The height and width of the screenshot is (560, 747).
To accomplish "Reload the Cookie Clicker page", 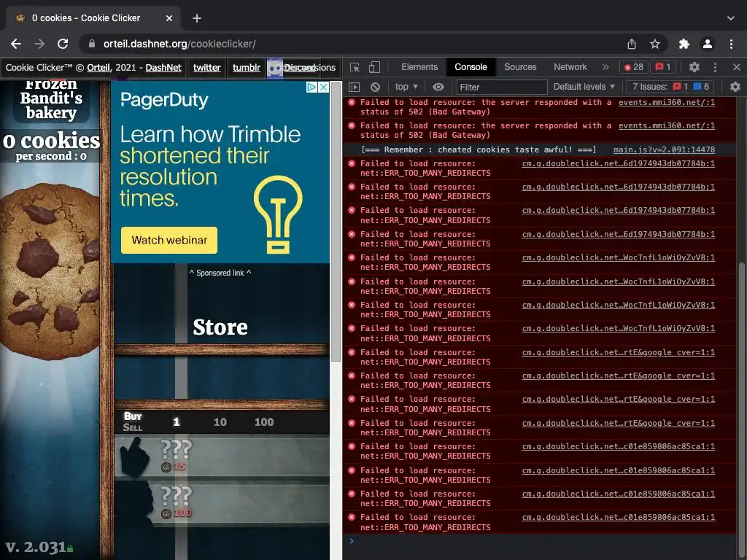I will [63, 44].
